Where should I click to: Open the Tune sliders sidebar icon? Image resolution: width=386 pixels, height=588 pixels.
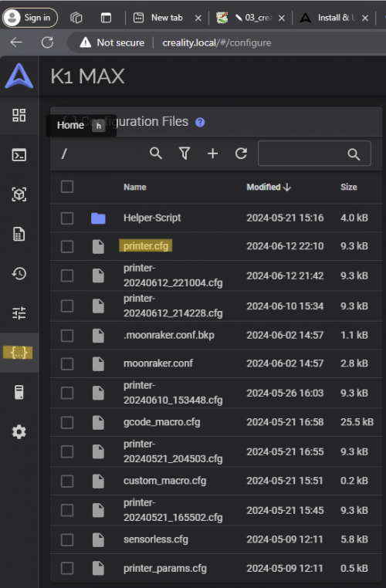(x=19, y=313)
